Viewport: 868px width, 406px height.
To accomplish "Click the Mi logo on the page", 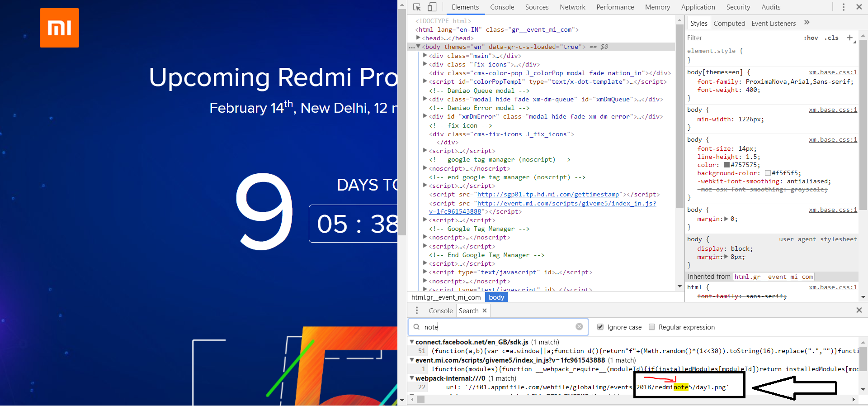I will [x=59, y=28].
